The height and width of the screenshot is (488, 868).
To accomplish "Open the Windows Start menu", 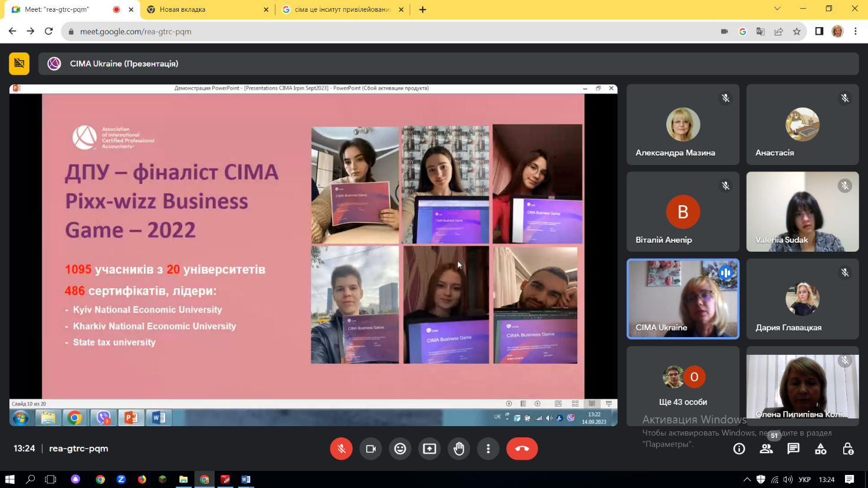I will pyautogui.click(x=9, y=479).
